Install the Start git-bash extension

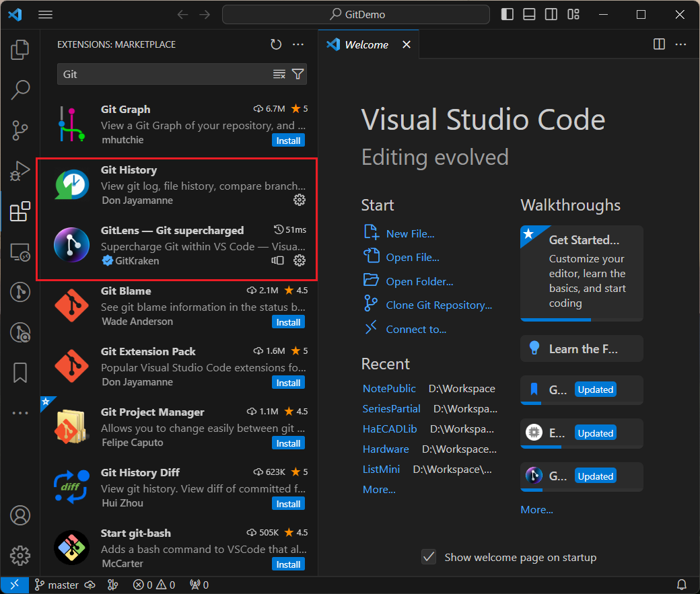click(x=288, y=564)
